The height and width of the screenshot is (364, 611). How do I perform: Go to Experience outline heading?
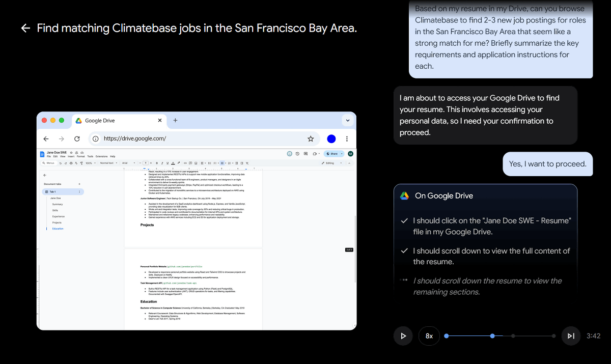pos(58,216)
